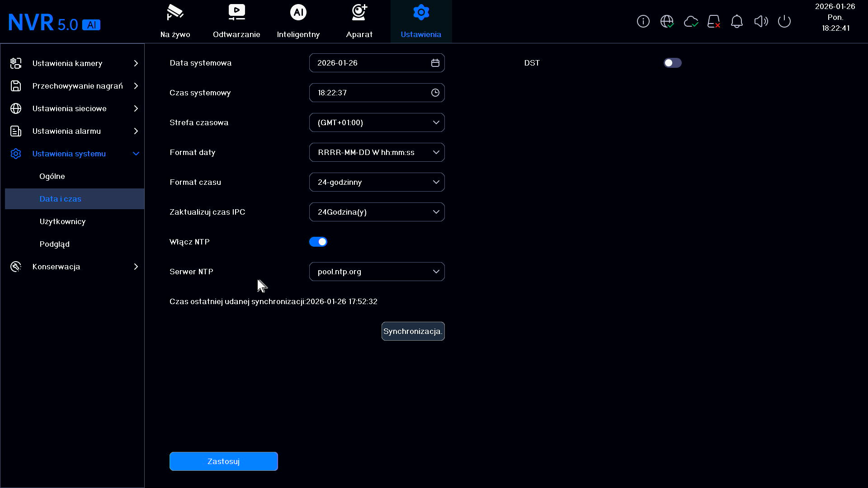Click the power shutdown icon

pos(784,21)
